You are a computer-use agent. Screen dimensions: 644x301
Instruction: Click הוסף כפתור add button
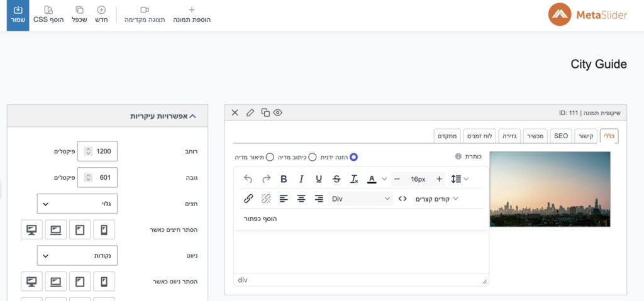[x=260, y=219]
